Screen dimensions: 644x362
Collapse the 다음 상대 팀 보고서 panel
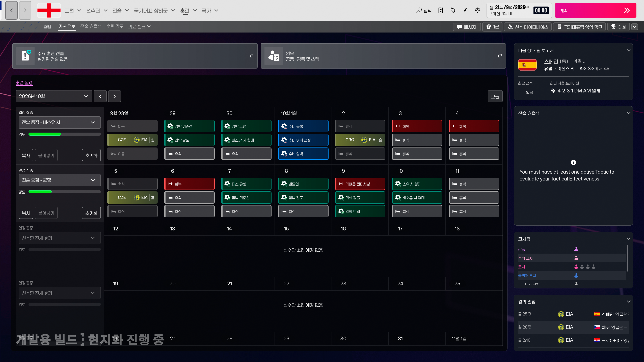click(628, 50)
